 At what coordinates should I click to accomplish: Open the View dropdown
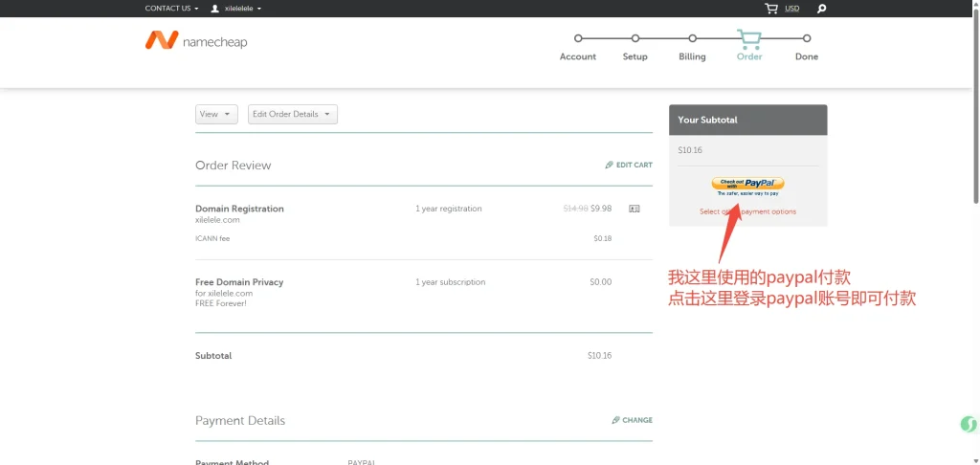216,115
